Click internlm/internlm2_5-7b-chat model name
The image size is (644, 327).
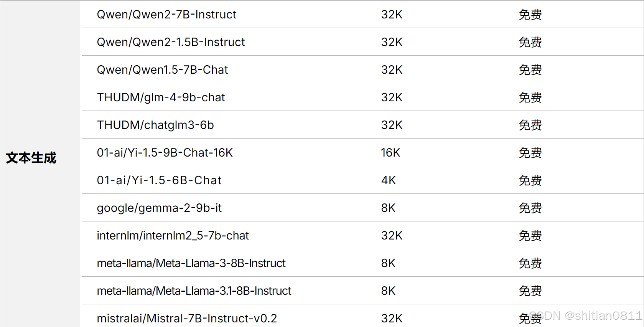173,236
